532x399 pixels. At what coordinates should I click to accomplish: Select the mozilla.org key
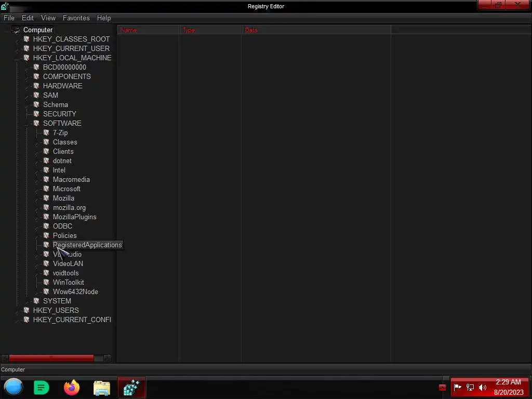coord(69,207)
